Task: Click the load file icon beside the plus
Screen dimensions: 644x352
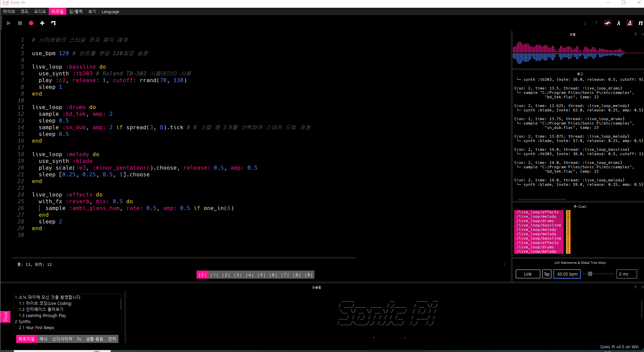Action: 53,23
